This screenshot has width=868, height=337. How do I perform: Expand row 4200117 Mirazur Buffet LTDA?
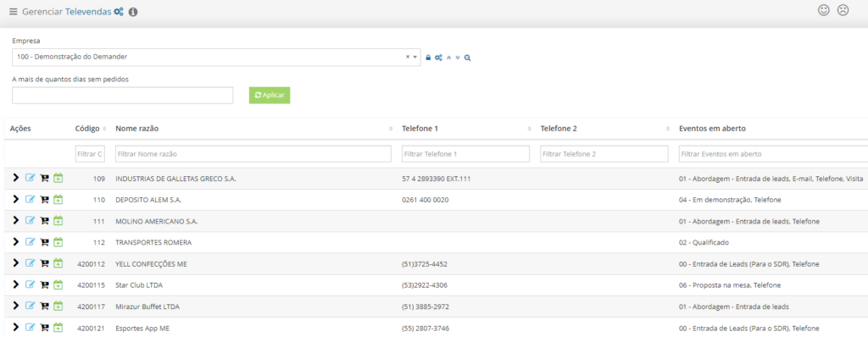tap(15, 306)
